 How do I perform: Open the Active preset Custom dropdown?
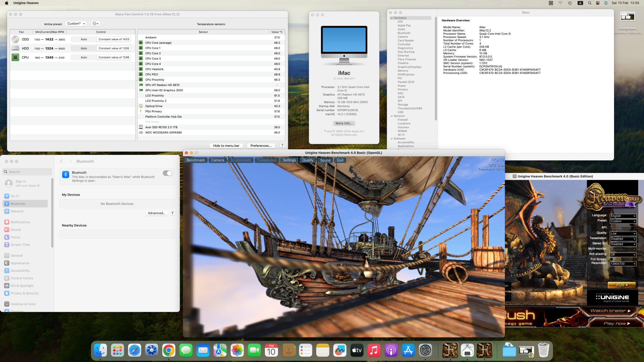(x=76, y=23)
